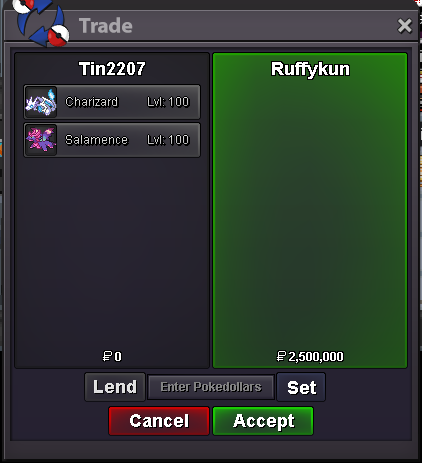Cancel the trade
The width and height of the screenshot is (422, 463).
[159, 421]
